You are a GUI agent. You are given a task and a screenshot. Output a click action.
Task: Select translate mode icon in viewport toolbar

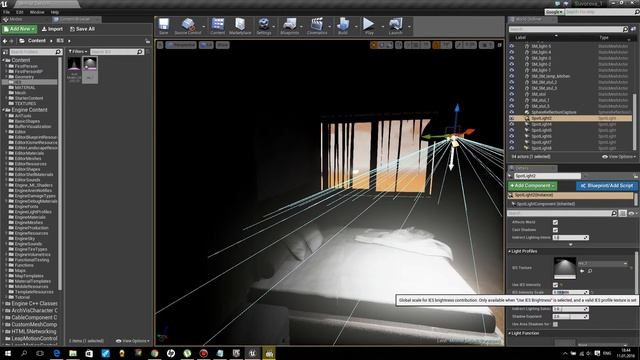click(x=373, y=45)
